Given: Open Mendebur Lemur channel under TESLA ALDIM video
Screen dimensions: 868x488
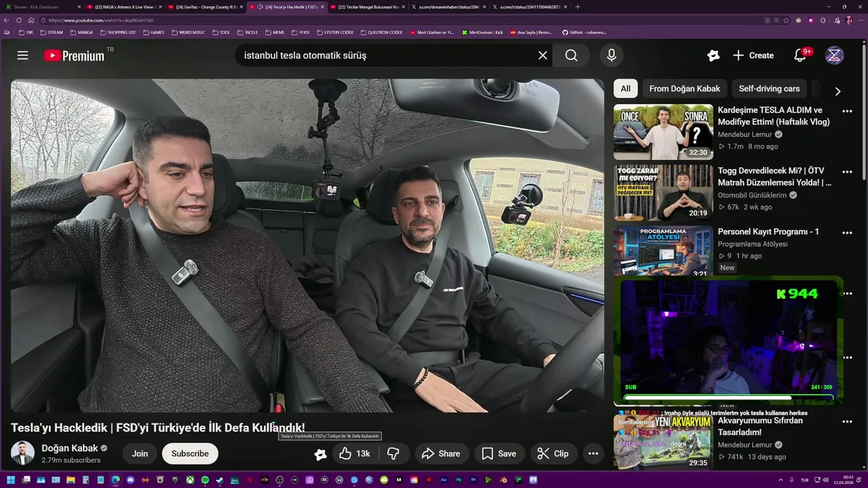Looking at the screenshot, I should pyautogui.click(x=745, y=134).
